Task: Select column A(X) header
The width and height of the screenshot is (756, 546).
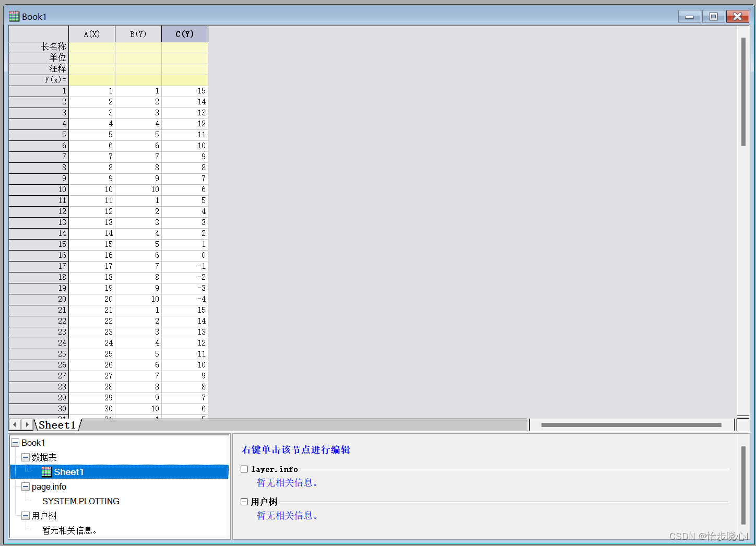Action: pyautogui.click(x=92, y=34)
